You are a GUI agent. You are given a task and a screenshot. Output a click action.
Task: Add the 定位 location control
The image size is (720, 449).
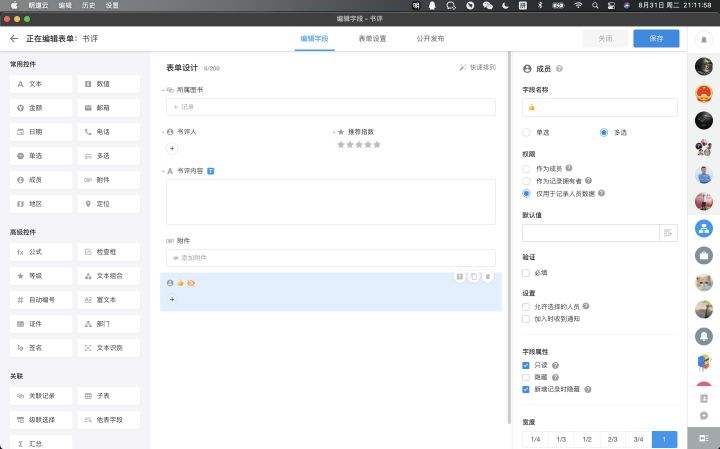click(109, 204)
